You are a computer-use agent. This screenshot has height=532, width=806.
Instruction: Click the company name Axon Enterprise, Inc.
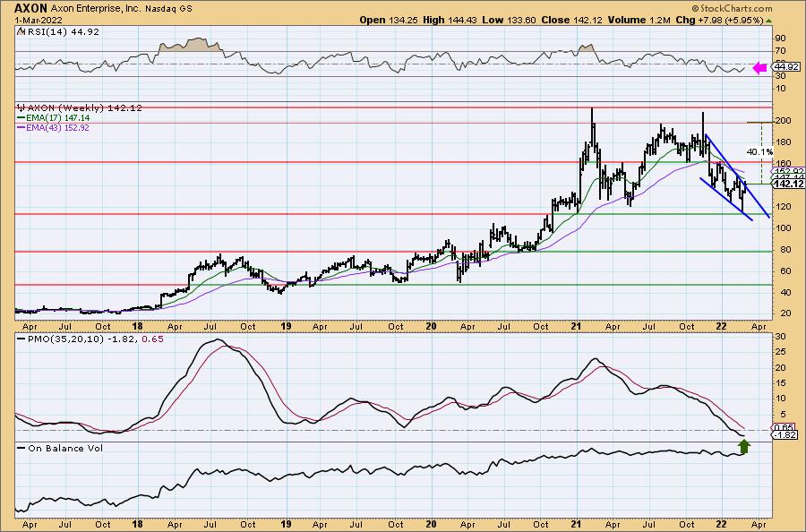[96, 9]
